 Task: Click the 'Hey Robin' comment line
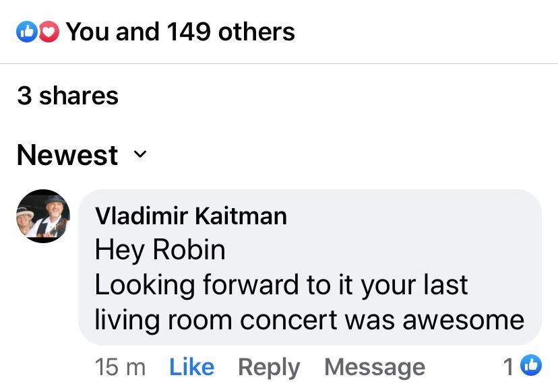coord(160,250)
